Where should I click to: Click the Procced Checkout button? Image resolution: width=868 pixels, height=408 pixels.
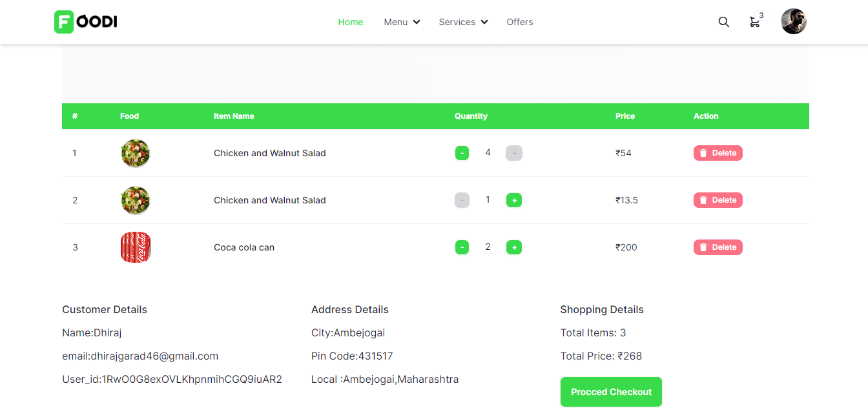pyautogui.click(x=611, y=392)
